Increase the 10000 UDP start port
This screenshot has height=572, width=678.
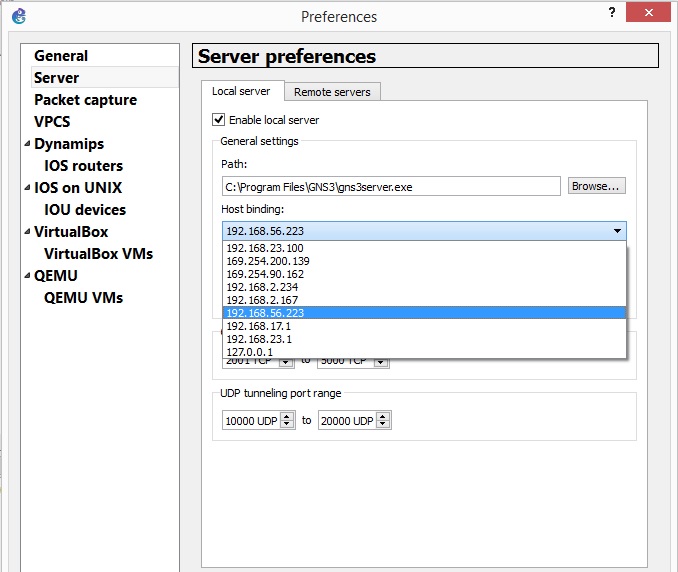287,416
